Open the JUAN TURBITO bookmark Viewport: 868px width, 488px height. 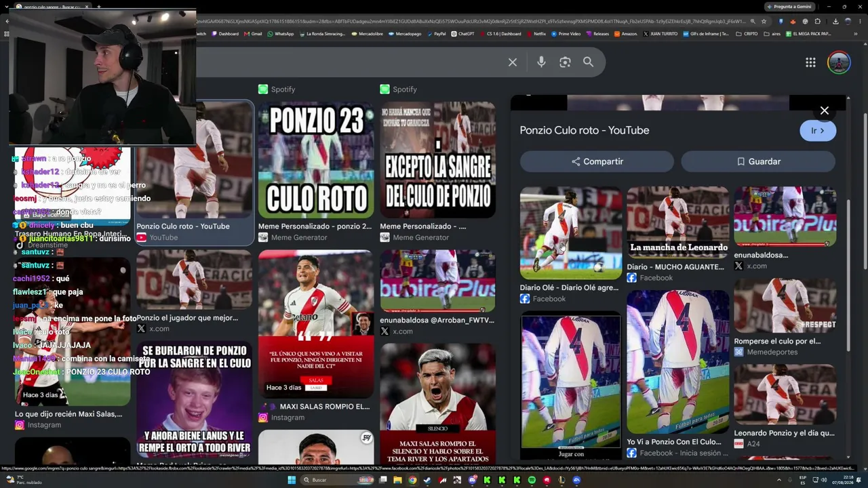660,34
